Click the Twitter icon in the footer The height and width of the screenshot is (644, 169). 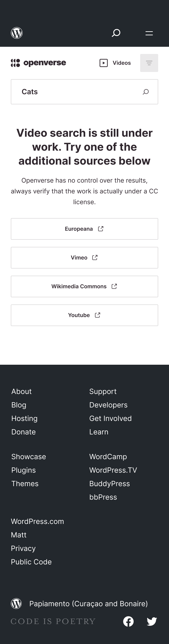(152, 621)
